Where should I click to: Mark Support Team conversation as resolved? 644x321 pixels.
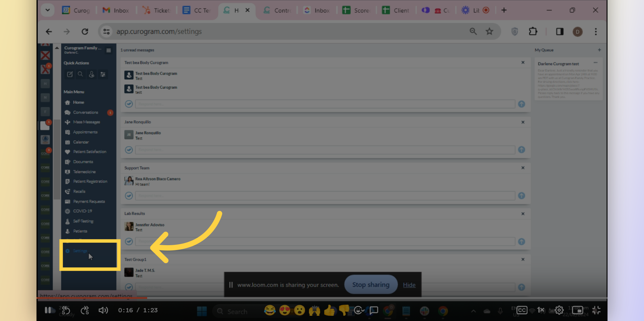click(129, 196)
